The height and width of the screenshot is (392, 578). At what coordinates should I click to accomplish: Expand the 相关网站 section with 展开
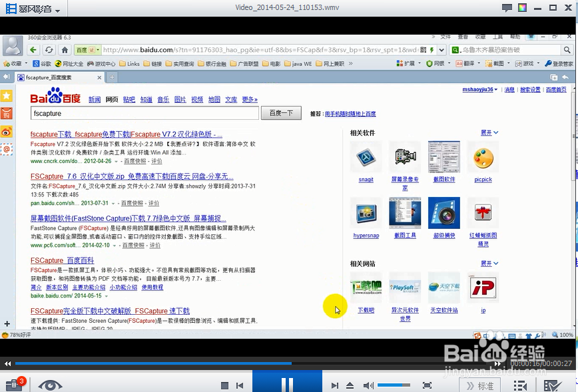coord(489,264)
